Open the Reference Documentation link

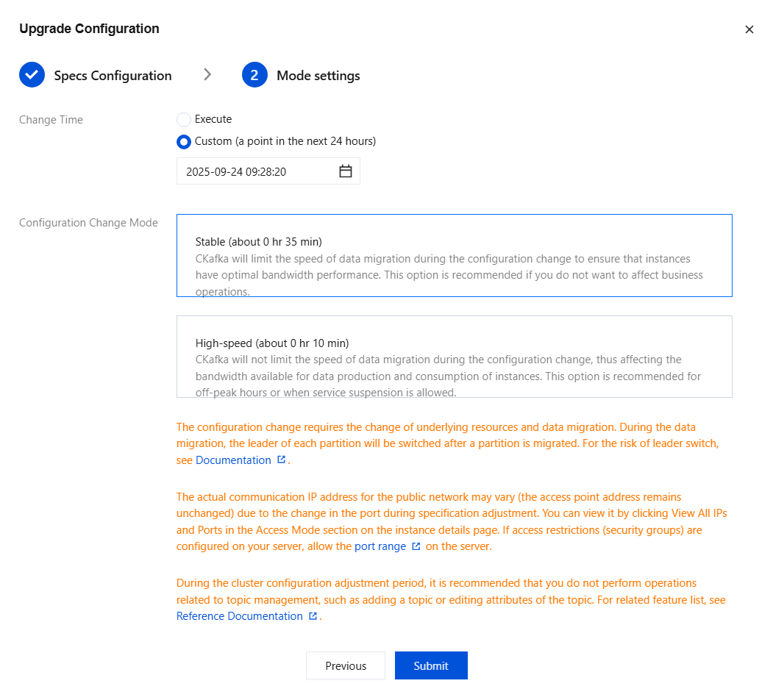click(x=239, y=616)
